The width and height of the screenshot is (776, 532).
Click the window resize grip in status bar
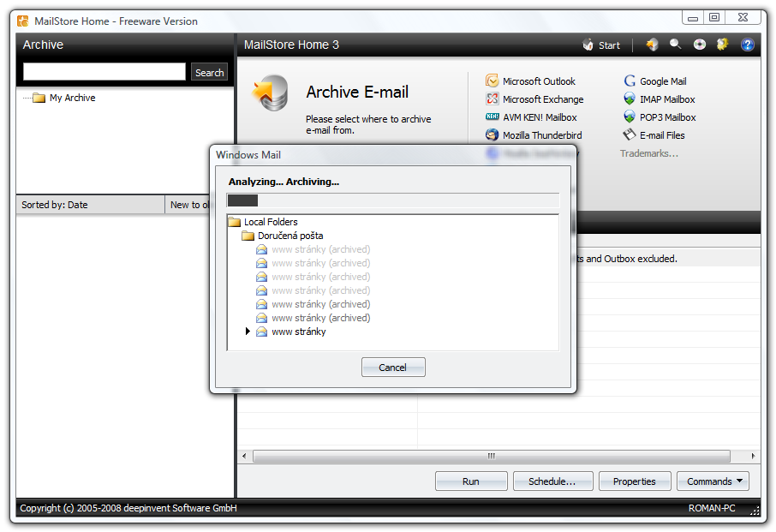tap(755, 511)
